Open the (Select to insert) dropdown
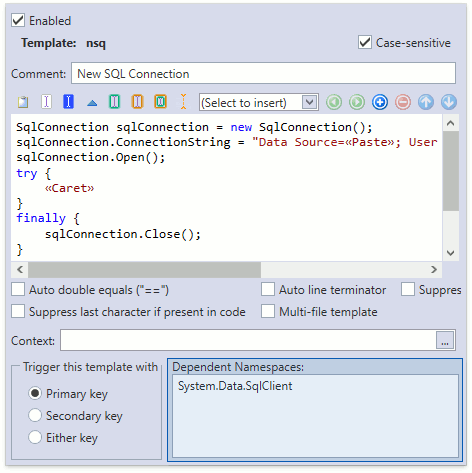The height and width of the screenshot is (473, 472). (259, 102)
